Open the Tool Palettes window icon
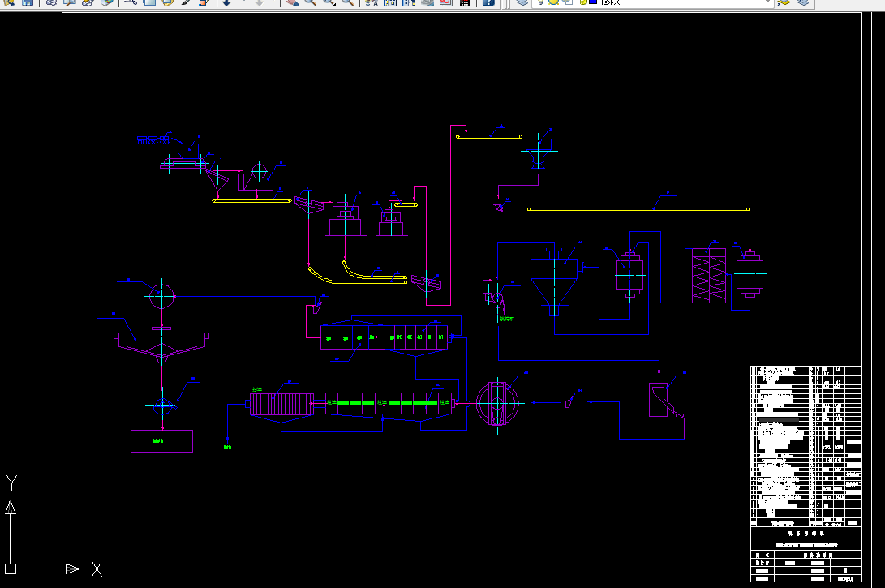Viewport: 885px width, 588px height. (409, 2)
